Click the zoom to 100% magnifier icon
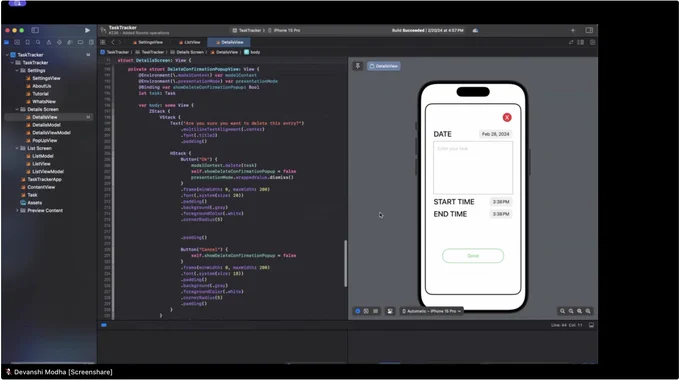Viewport: 680px width, 380px height. [571, 311]
